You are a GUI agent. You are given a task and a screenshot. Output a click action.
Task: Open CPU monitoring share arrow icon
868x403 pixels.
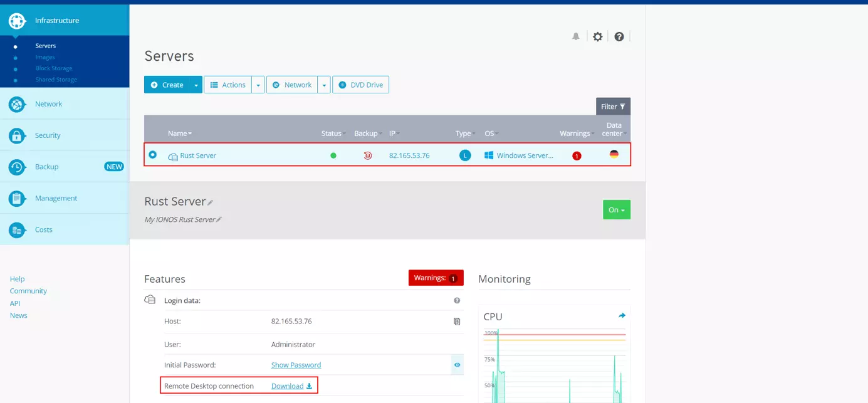tap(622, 316)
